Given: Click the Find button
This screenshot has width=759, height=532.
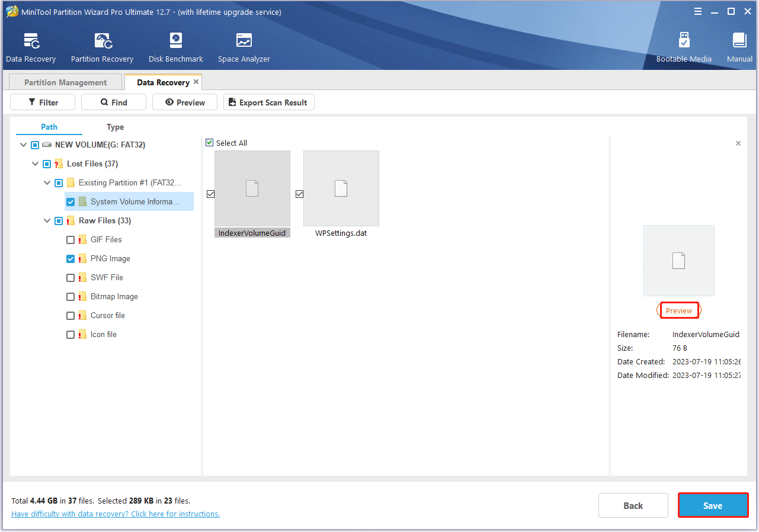Looking at the screenshot, I should pos(114,102).
